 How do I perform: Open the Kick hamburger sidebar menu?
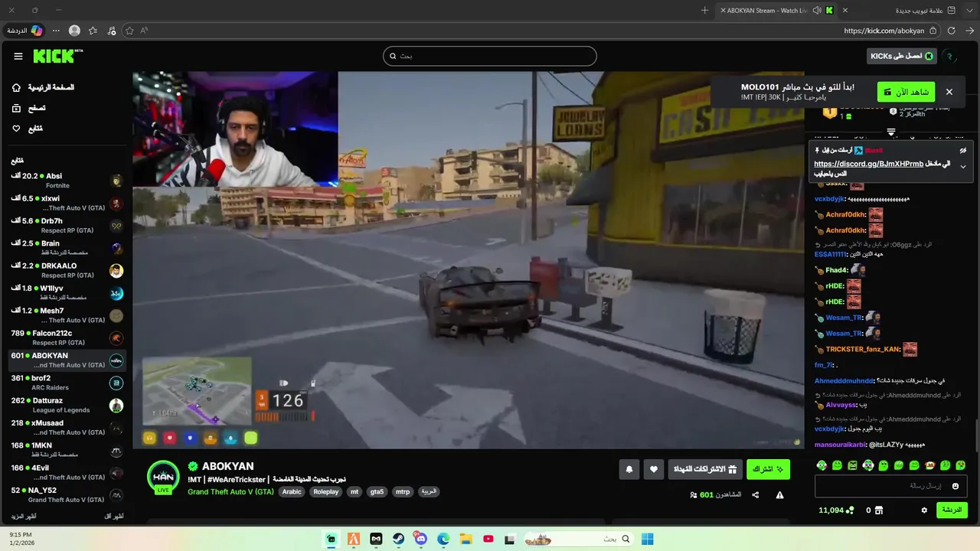coord(18,56)
